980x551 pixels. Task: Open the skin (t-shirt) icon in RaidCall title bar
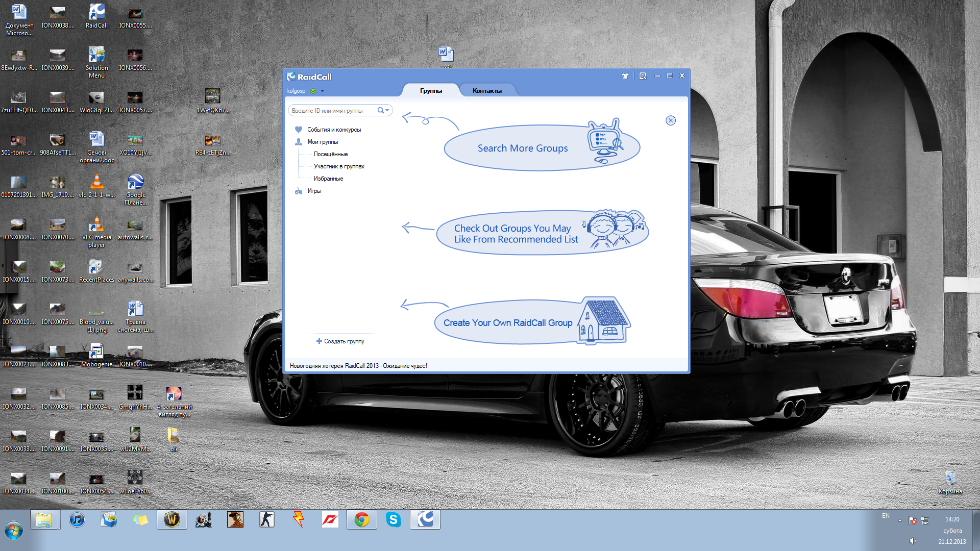point(625,76)
